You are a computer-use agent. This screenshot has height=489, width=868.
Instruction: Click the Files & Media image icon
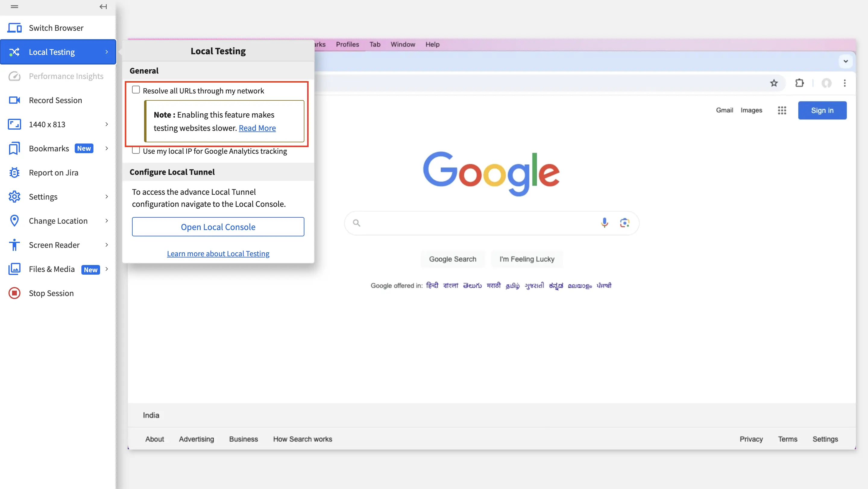point(14,269)
